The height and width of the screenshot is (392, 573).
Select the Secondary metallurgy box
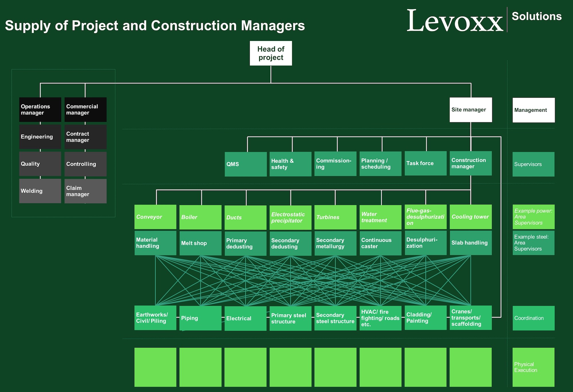point(335,243)
